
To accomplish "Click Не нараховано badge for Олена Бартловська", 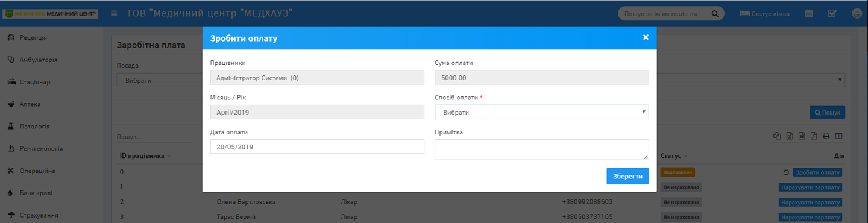I will pyautogui.click(x=681, y=202).
